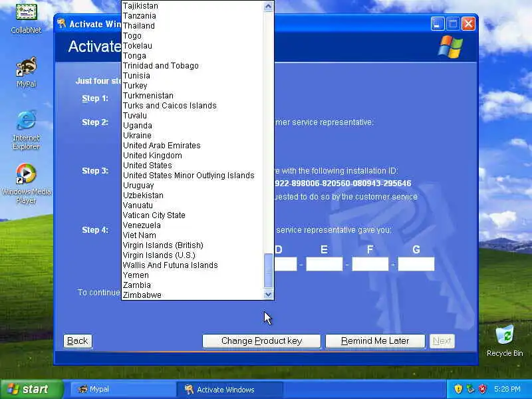
Task: Click the 5:28 PM system clock
Action: (x=507, y=389)
